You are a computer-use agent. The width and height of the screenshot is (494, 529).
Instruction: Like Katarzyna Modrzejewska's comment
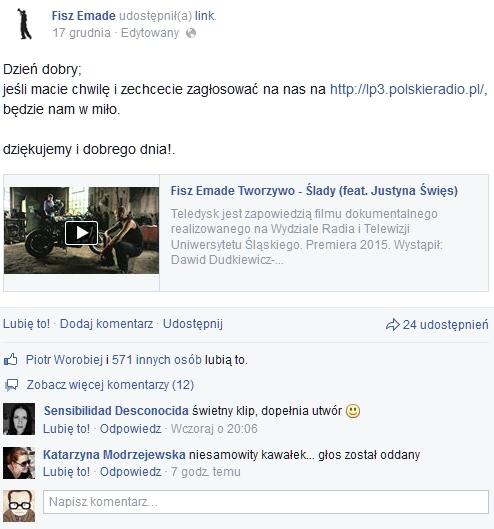66,472
